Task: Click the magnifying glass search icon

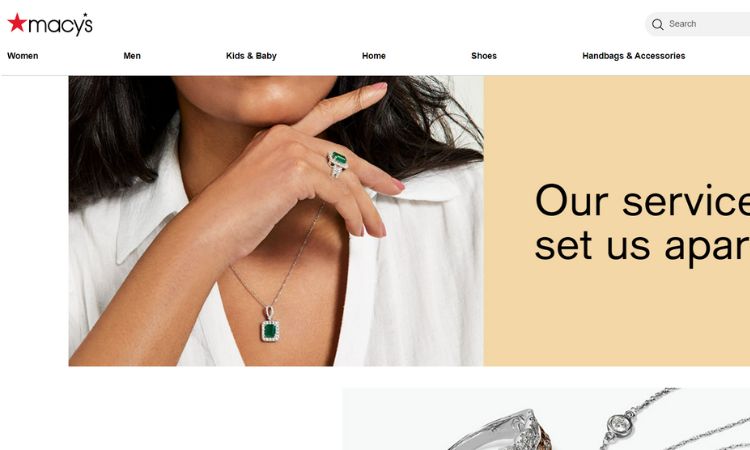Action: tap(658, 24)
